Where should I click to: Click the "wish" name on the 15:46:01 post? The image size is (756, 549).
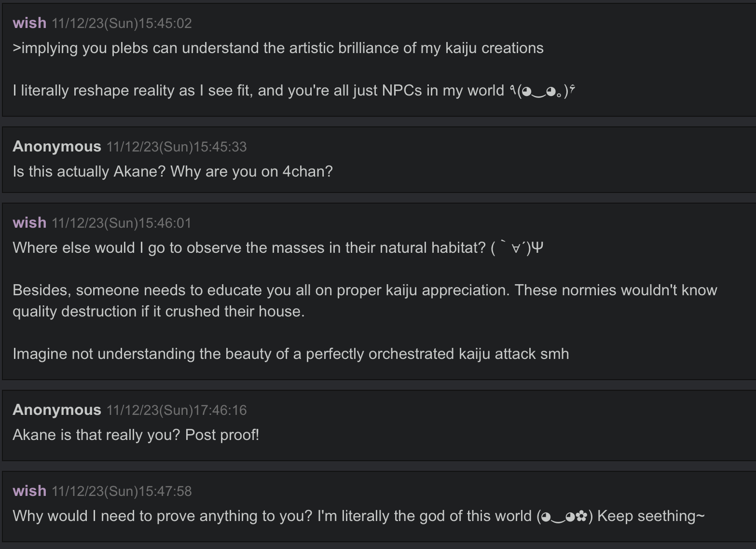(x=29, y=223)
